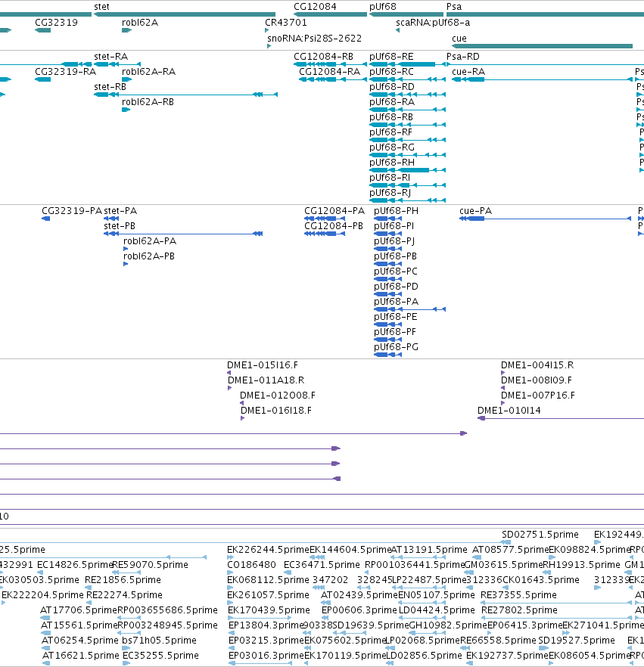Click transcript robl62A-RA label
This screenshot has width=644, height=667.
148,71
